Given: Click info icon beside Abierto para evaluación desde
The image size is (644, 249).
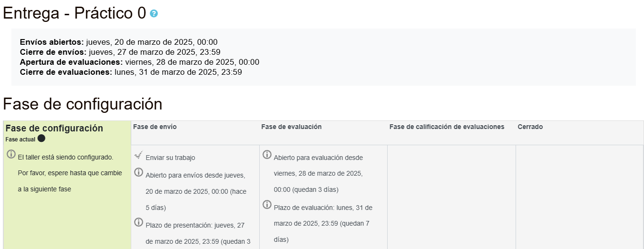Looking at the screenshot, I should (267, 154).
